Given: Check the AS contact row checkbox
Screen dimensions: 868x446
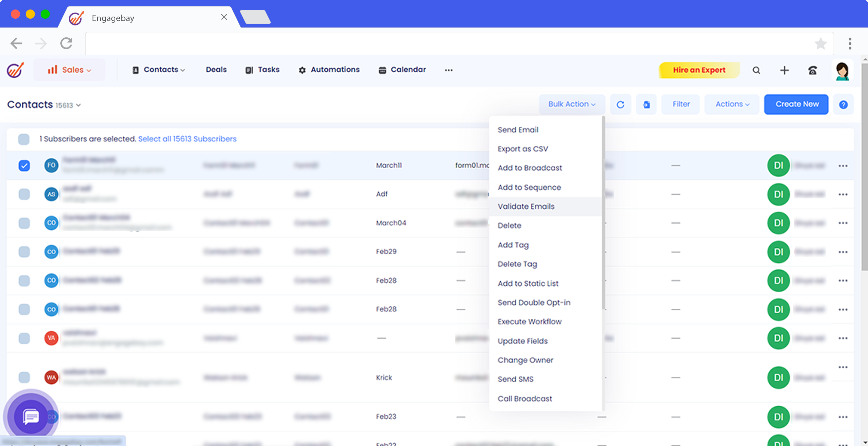Looking at the screenshot, I should coord(24,194).
